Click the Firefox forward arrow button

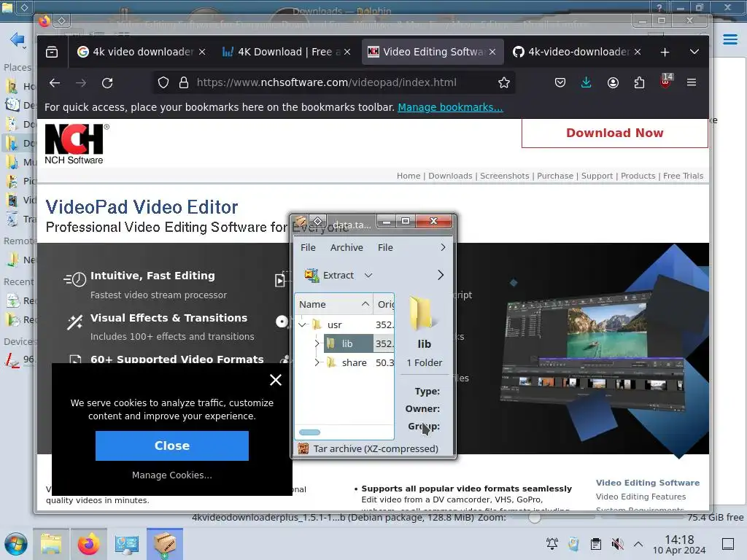[x=81, y=83]
